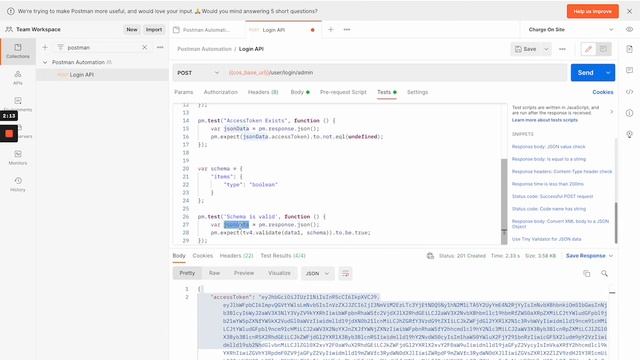Switch to the Pre-request Script tab

click(343, 92)
